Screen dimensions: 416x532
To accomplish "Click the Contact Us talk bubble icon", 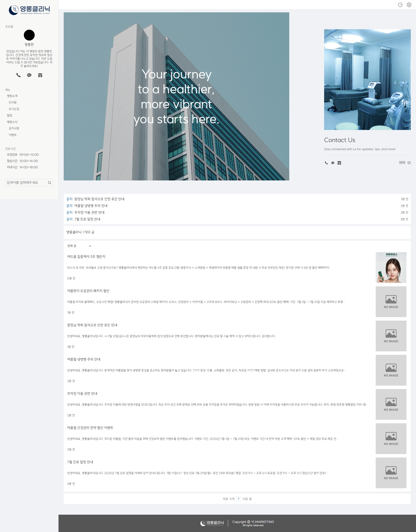I will pyautogui.click(x=333, y=163).
